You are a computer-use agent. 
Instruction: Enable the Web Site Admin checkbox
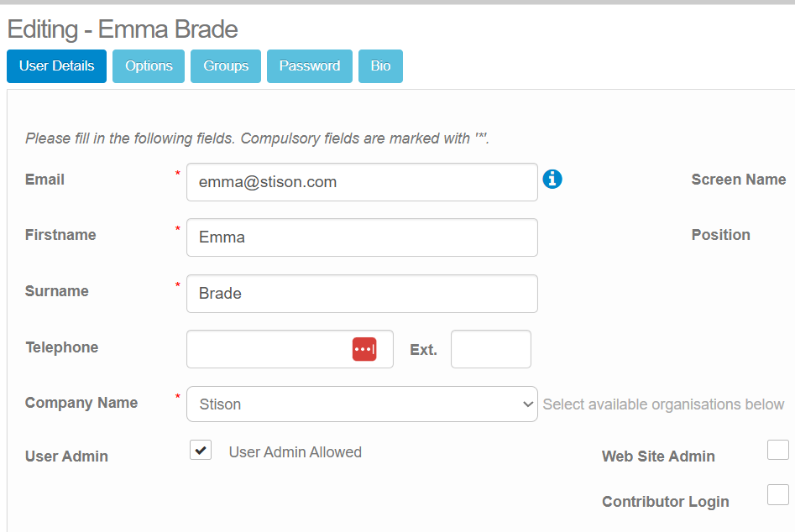click(778, 450)
